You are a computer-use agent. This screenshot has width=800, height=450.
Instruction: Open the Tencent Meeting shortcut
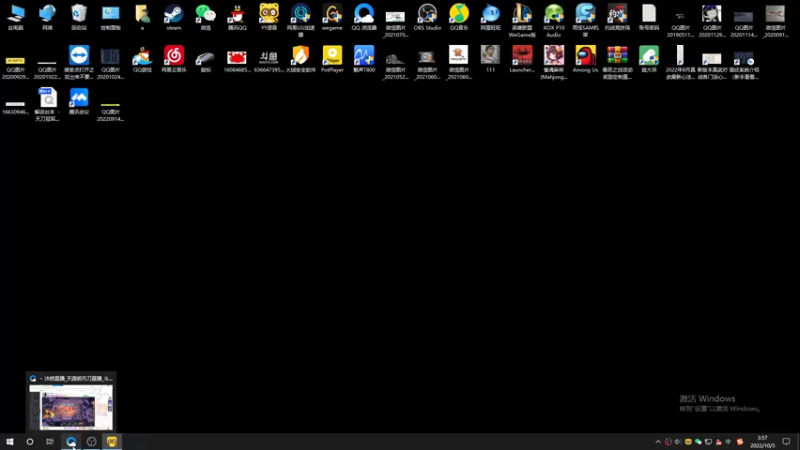[79, 101]
